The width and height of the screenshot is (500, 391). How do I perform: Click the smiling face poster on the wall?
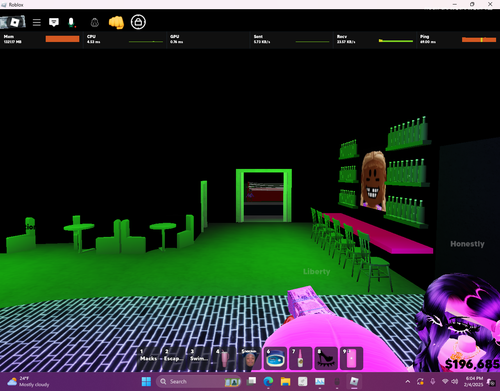click(x=373, y=181)
